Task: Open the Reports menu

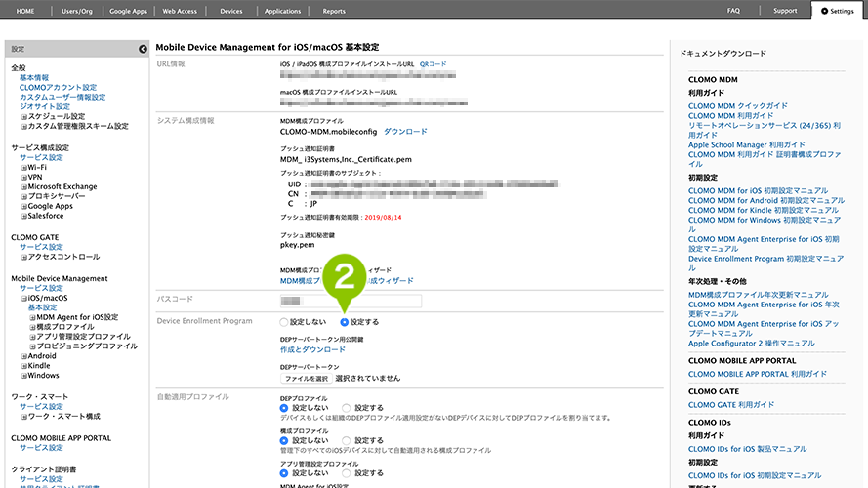Action: coord(334,11)
